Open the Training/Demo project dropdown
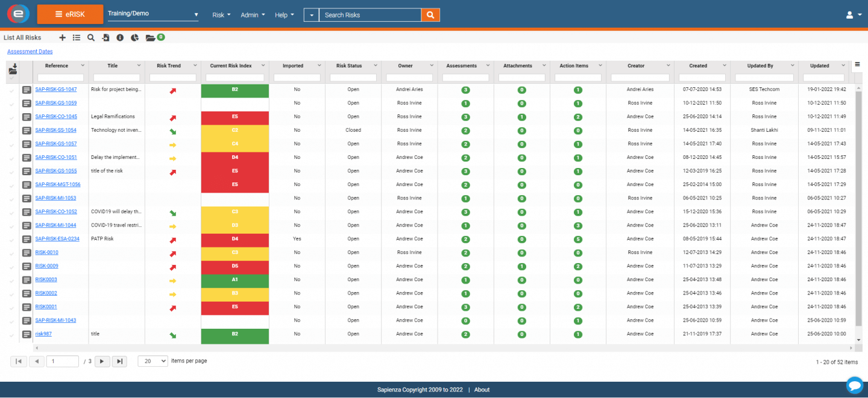 point(153,13)
